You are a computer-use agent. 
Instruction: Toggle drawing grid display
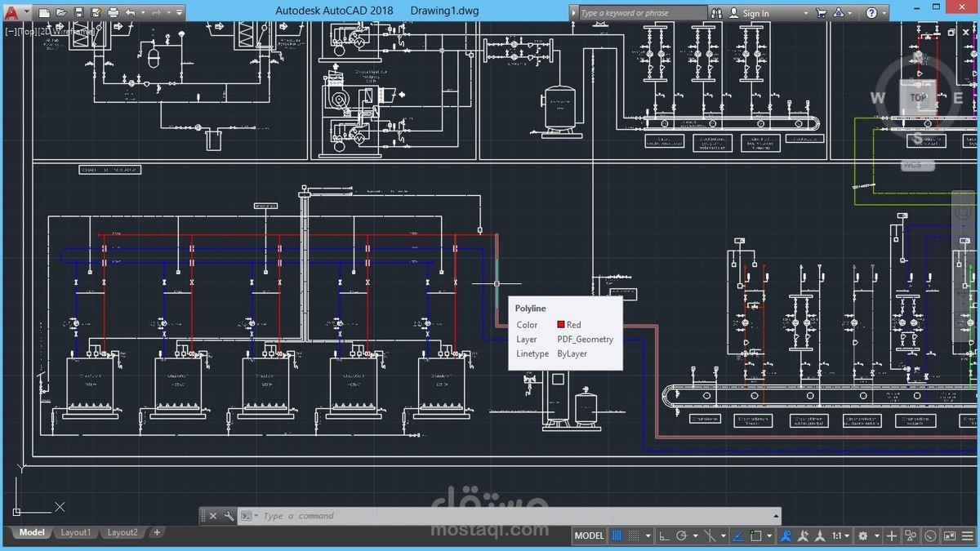[617, 536]
